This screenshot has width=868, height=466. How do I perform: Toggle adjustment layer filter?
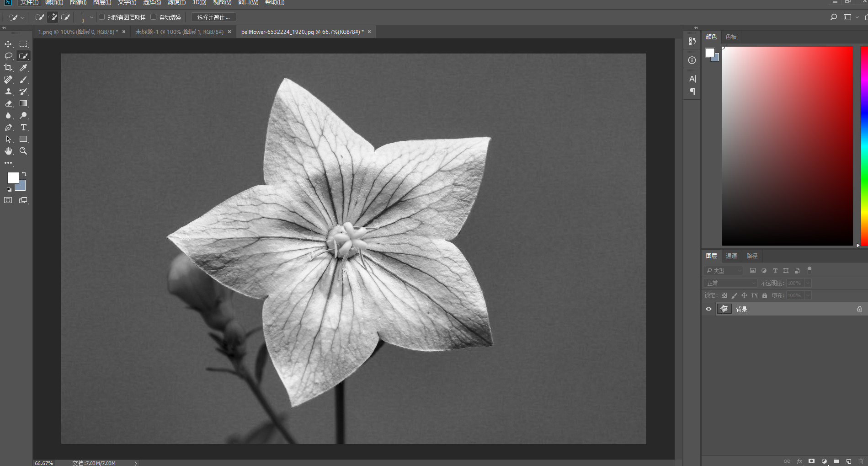click(x=763, y=270)
